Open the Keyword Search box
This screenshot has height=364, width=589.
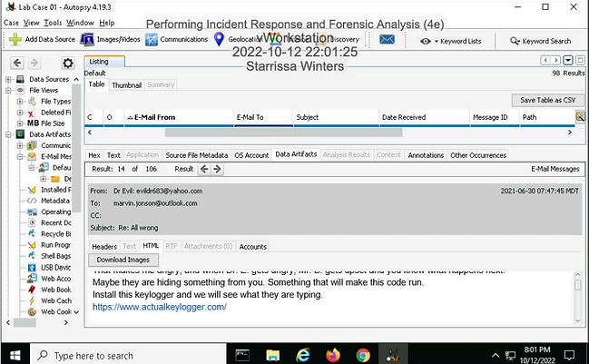tap(541, 41)
